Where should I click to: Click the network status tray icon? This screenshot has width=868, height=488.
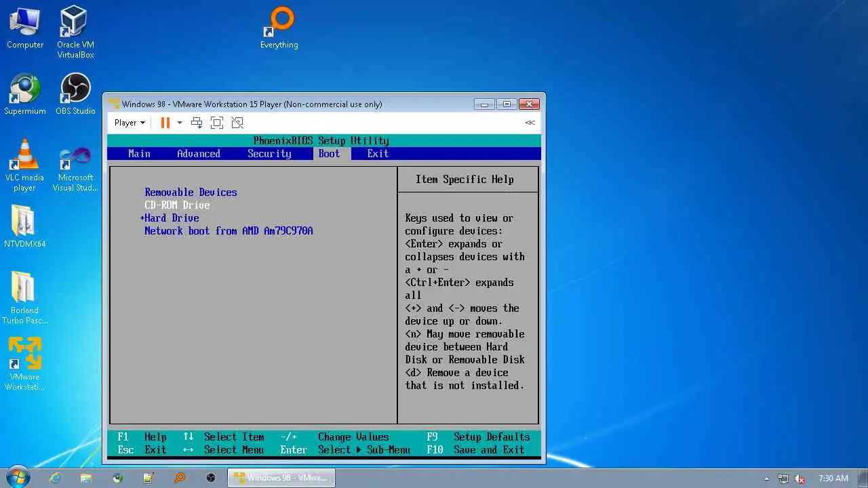pos(784,479)
